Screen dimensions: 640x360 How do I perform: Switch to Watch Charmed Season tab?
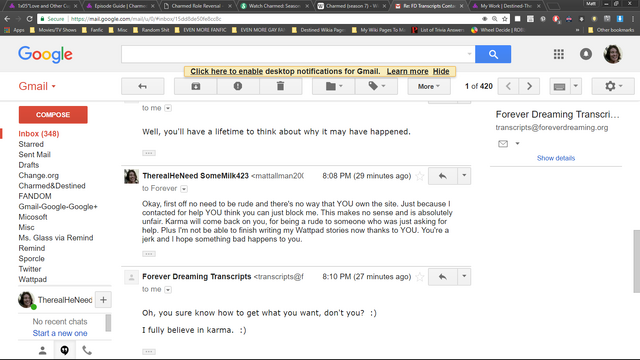coord(274,6)
